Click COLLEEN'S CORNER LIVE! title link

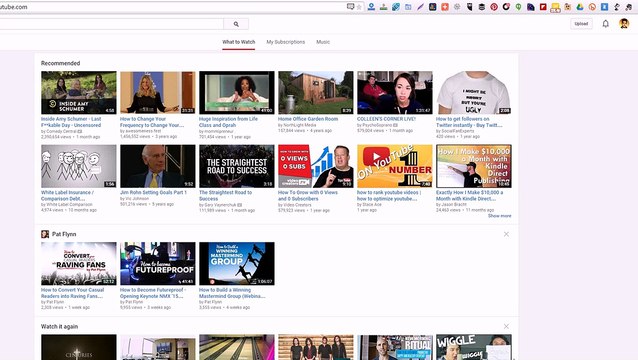click(x=386, y=119)
